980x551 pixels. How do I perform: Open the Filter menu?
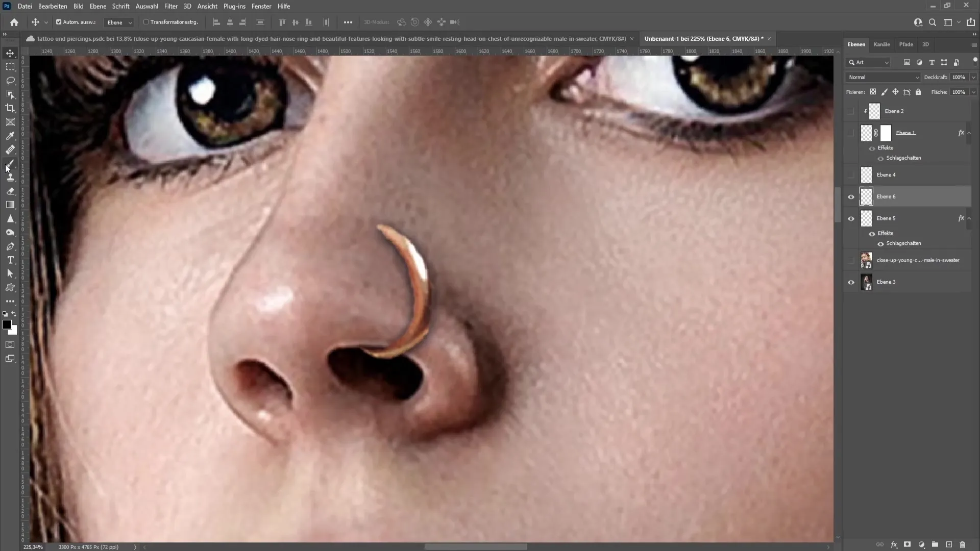click(170, 6)
